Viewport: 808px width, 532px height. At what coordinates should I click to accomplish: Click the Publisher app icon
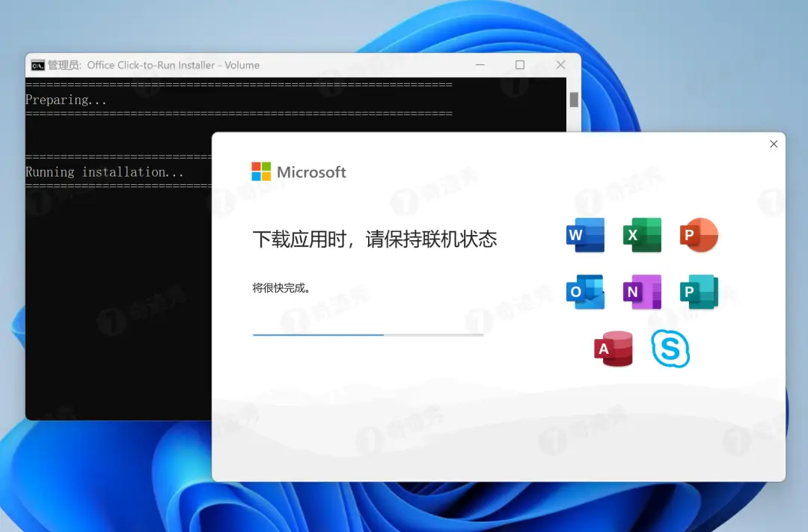(x=698, y=292)
